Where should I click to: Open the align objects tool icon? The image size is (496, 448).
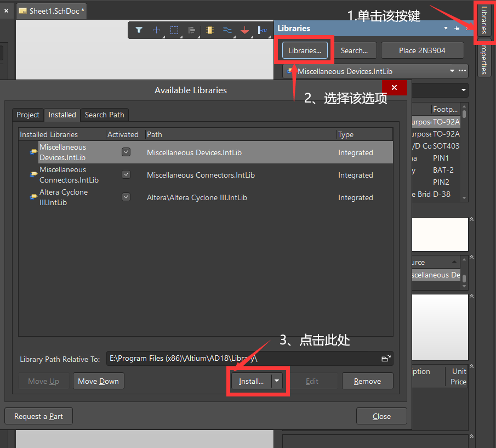192,30
